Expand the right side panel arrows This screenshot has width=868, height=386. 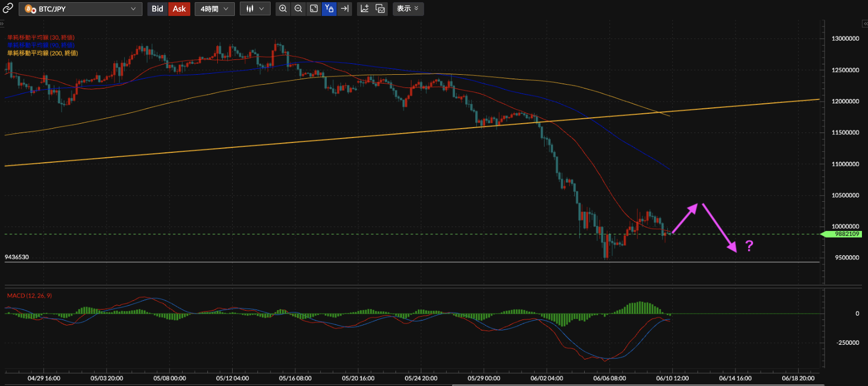click(865, 24)
